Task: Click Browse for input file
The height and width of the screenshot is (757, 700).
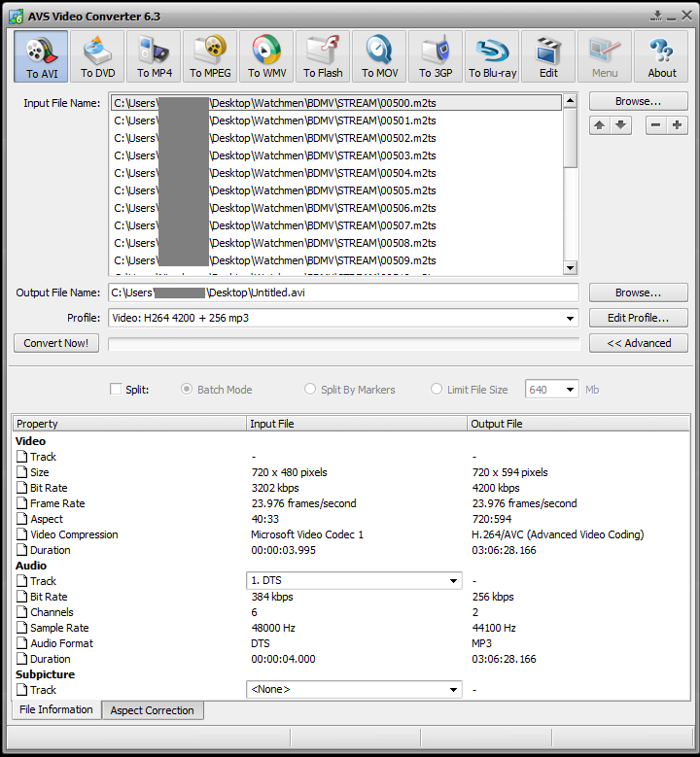Action: point(638,101)
